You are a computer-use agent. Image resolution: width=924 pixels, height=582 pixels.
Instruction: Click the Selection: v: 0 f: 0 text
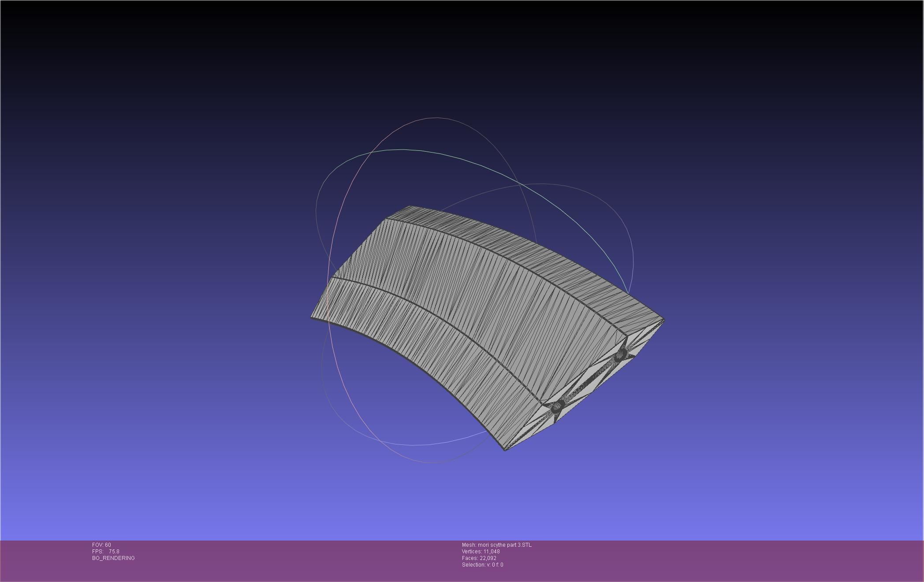(482, 565)
